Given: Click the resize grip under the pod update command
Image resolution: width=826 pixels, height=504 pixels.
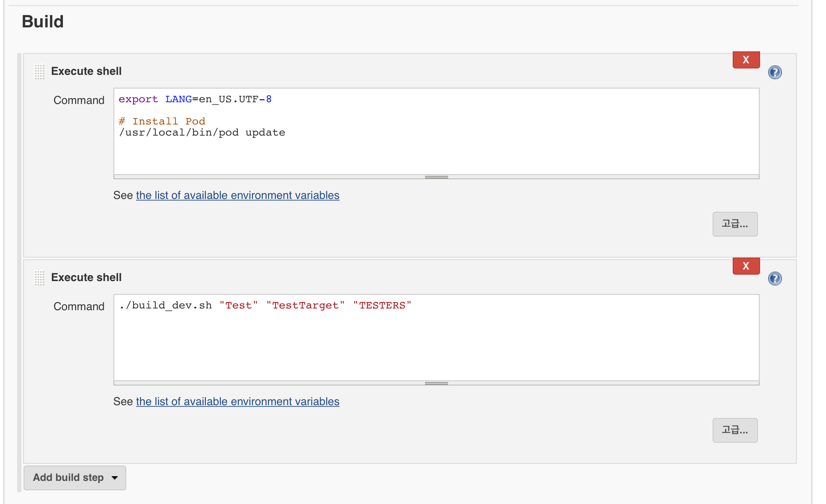Looking at the screenshot, I should tap(436, 177).
